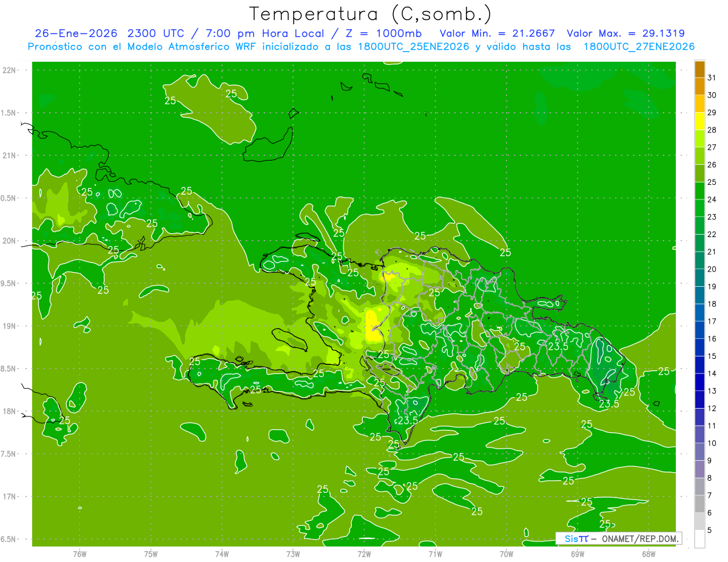Click color-scale label "26"
This screenshot has width=728, height=562.
[x=712, y=165]
